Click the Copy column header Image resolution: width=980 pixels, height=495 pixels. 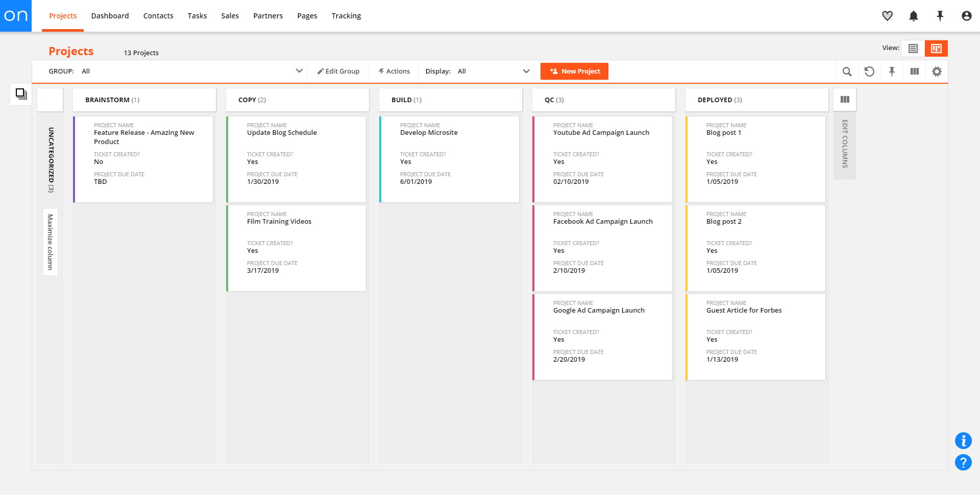pyautogui.click(x=298, y=100)
